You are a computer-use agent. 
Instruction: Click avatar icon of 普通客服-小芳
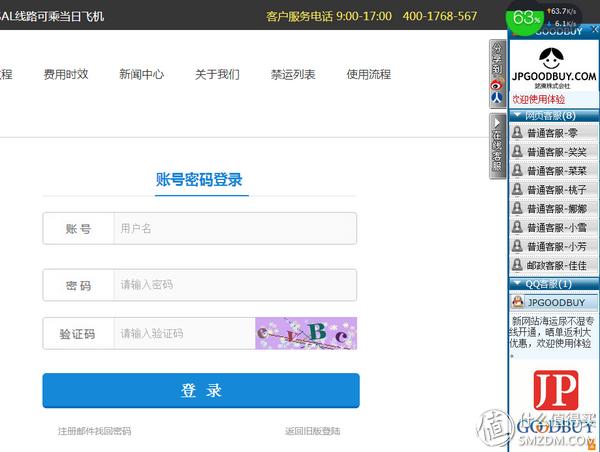517,246
